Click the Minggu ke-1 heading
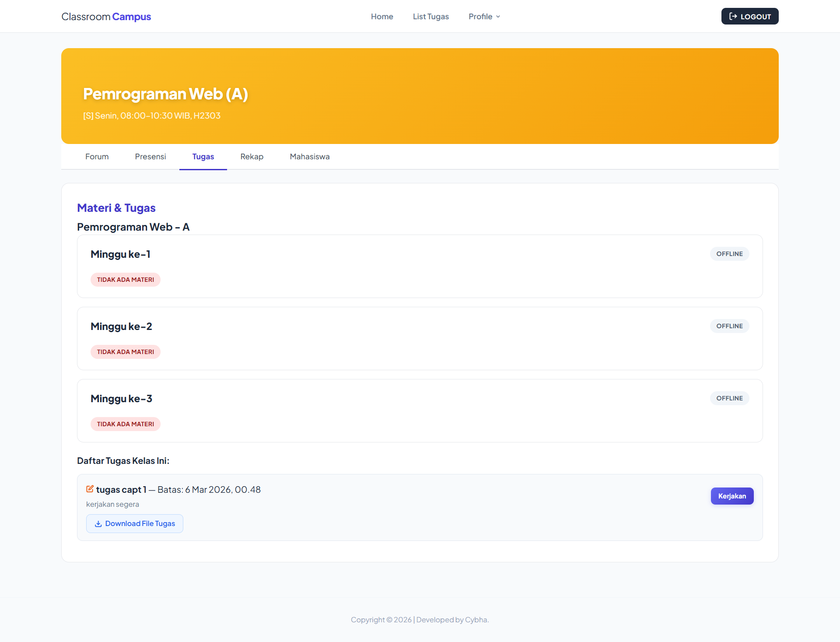Image resolution: width=840 pixels, height=642 pixels. point(120,254)
